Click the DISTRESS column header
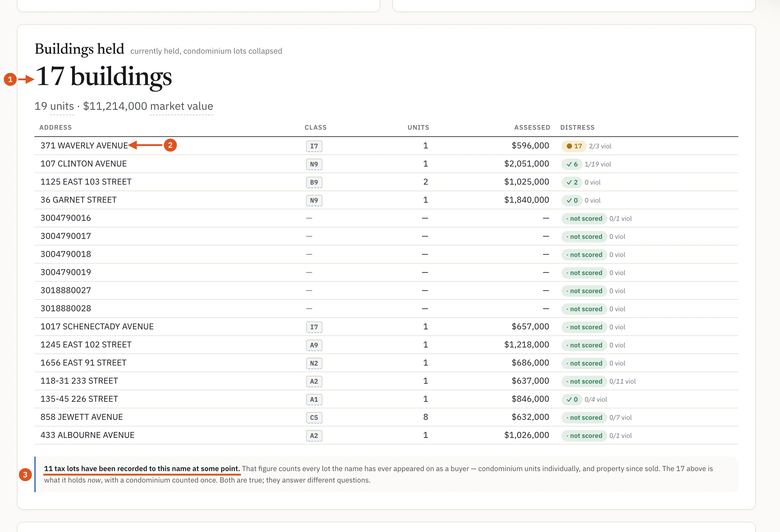This screenshot has width=780, height=532. 577,127
